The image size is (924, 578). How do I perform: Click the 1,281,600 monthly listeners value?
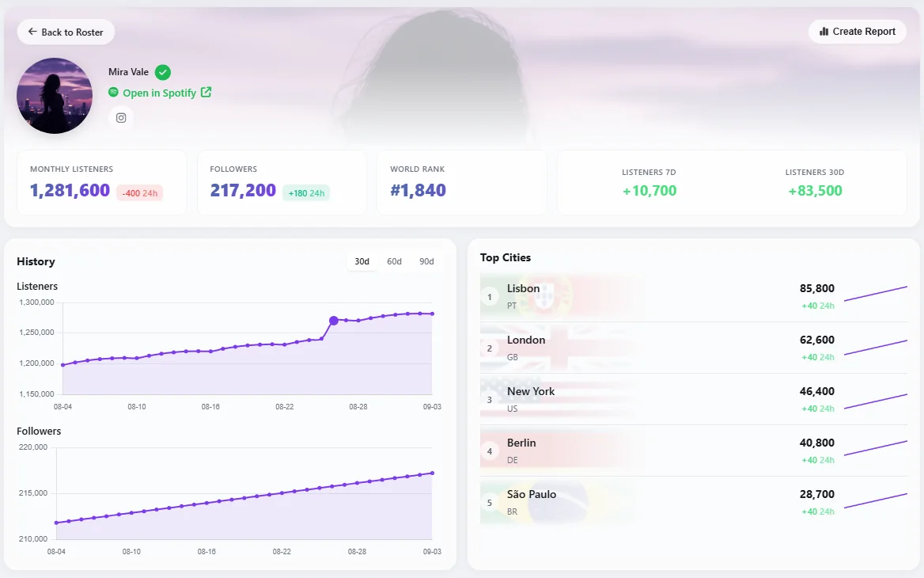click(x=70, y=190)
